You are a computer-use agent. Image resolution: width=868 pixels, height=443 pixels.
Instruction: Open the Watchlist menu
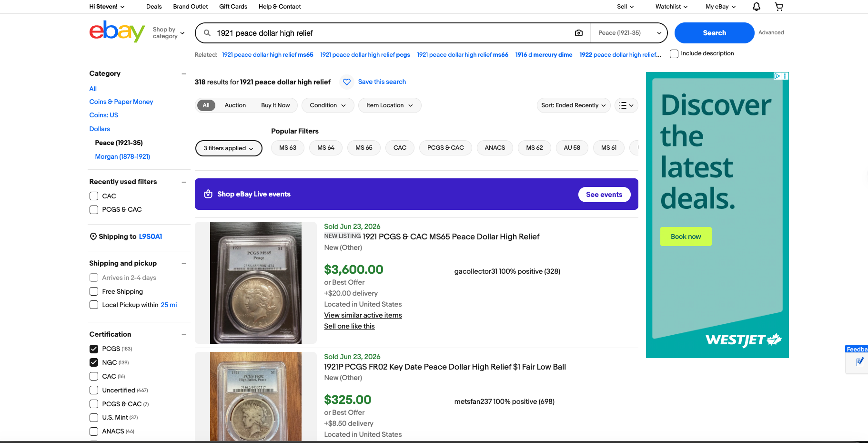(x=671, y=7)
